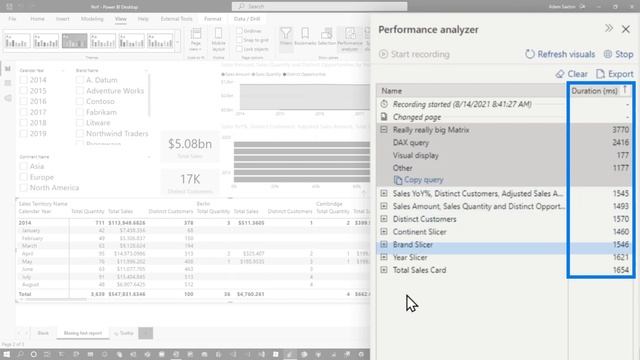This screenshot has width=640, height=360.
Task: Collapse the Really really big Matrix entry
Action: pos(384,129)
